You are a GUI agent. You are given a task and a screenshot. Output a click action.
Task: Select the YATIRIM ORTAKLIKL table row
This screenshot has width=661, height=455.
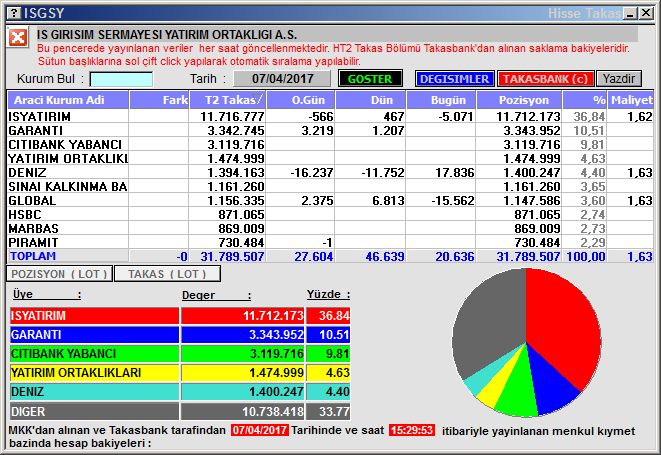click(330, 158)
